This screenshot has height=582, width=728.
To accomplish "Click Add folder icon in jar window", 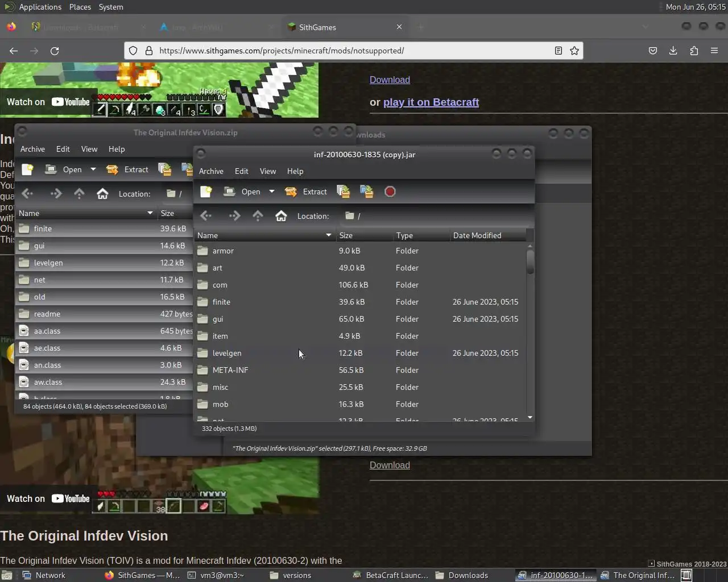I will [x=367, y=192].
